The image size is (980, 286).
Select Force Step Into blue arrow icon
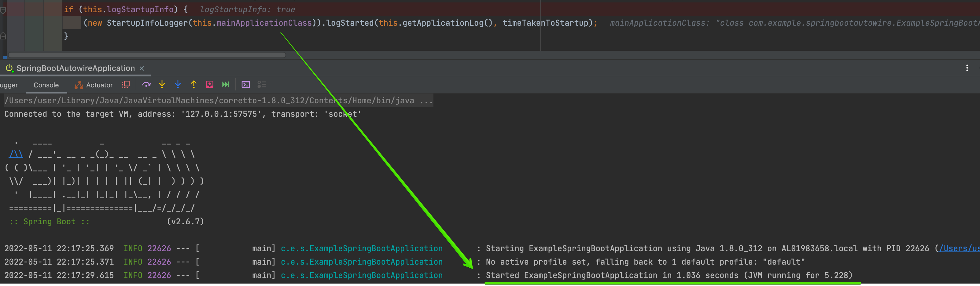pos(178,84)
